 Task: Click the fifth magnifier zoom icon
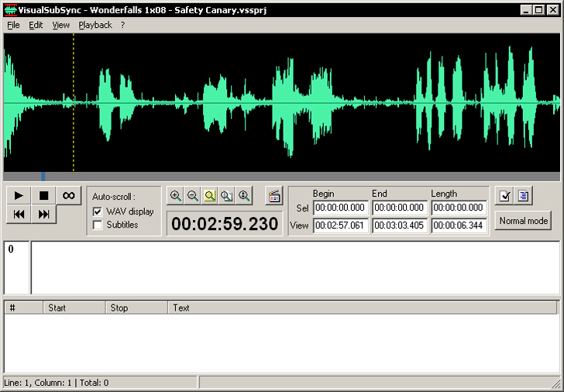(244, 196)
